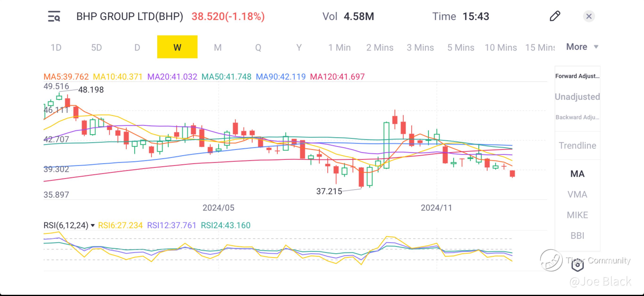Select Unadjusted price mode

577,97
